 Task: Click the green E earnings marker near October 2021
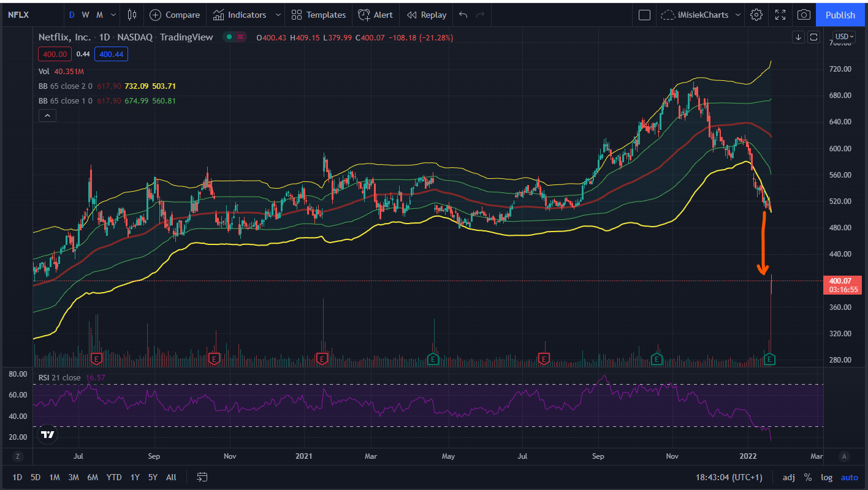[657, 358]
